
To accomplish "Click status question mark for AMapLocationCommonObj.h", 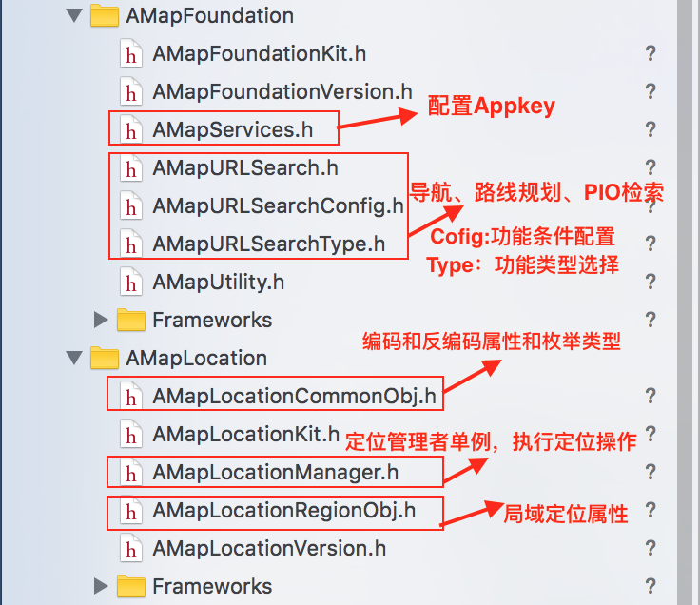I will click(651, 396).
